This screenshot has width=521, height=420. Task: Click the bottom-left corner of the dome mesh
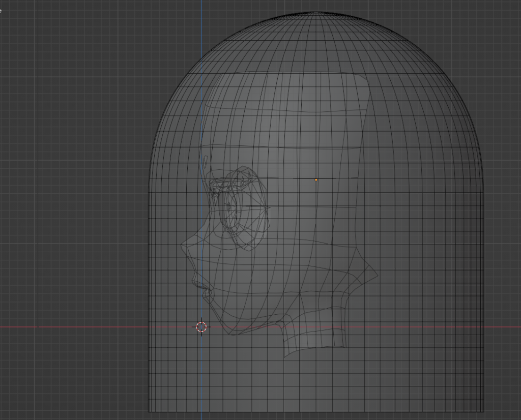point(149,411)
